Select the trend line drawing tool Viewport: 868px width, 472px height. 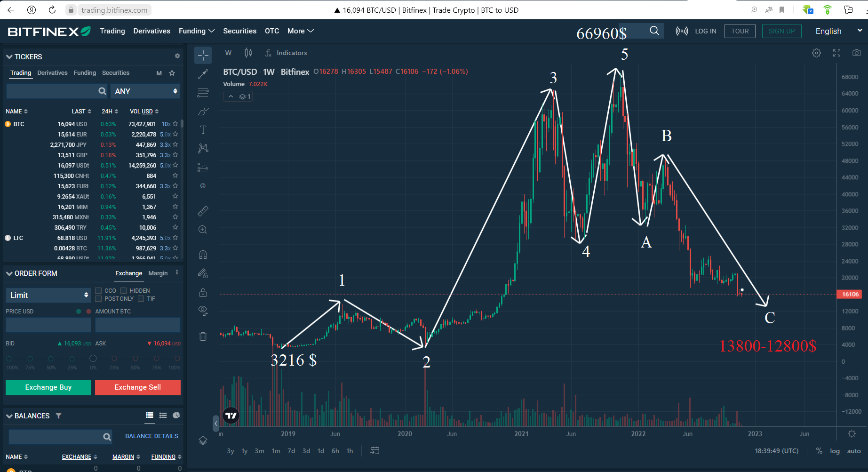[203, 74]
